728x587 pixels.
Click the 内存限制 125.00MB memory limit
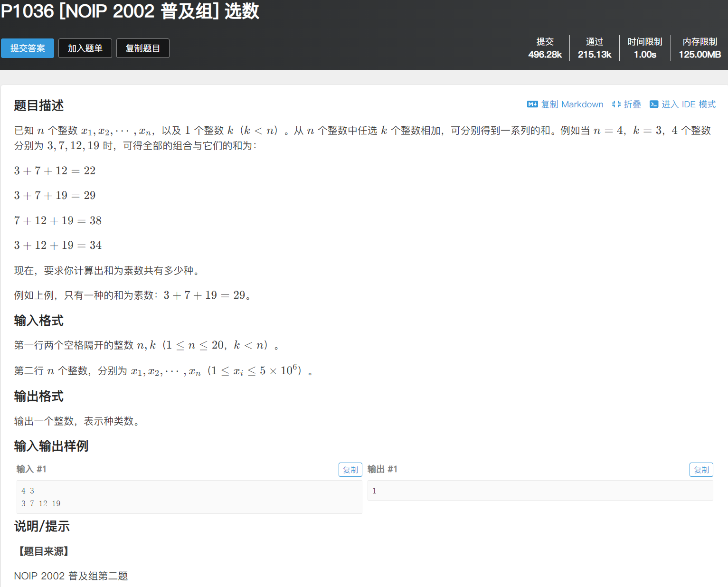(x=700, y=48)
